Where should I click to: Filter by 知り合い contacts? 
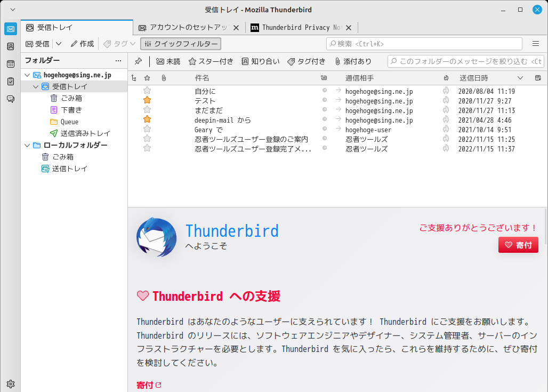click(x=260, y=61)
